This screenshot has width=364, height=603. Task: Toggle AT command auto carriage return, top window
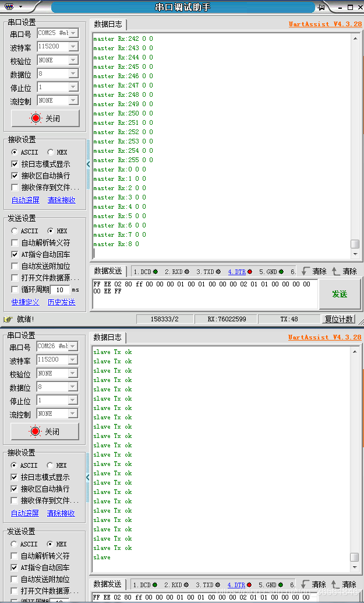(15, 255)
